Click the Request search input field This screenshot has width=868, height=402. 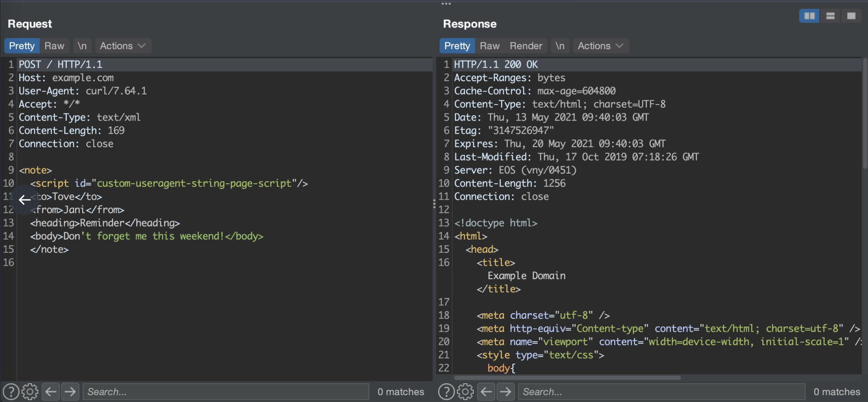226,392
